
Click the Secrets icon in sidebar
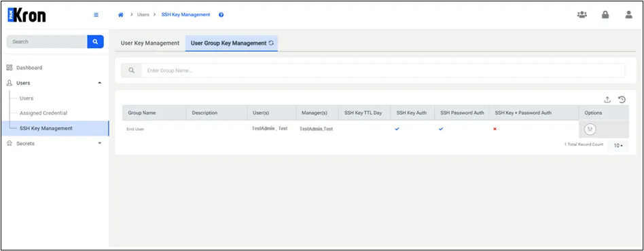(x=10, y=144)
